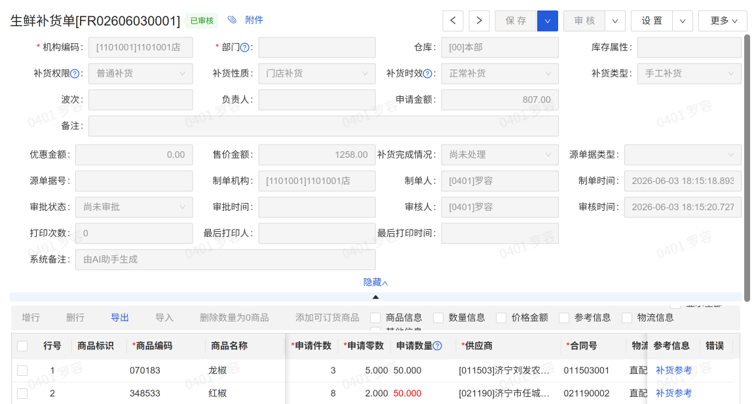Open the 补货时效 dropdown showing 正常补货
The image size is (756, 404).
500,73
